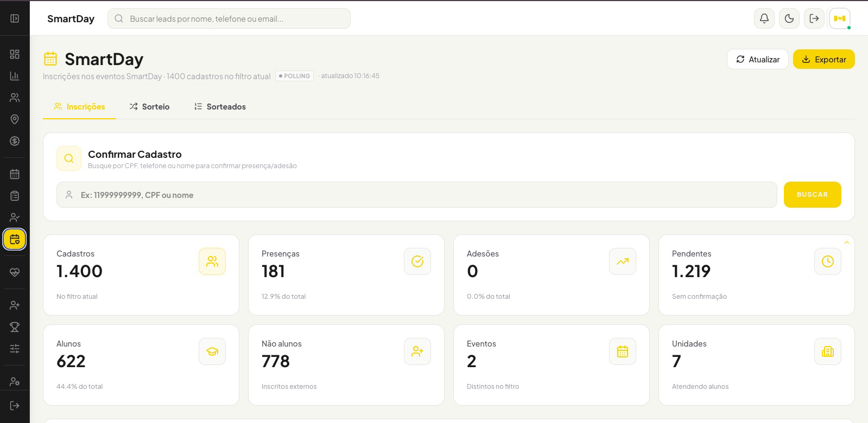
Task: Click the Cadastros value 1.400
Action: tap(79, 271)
